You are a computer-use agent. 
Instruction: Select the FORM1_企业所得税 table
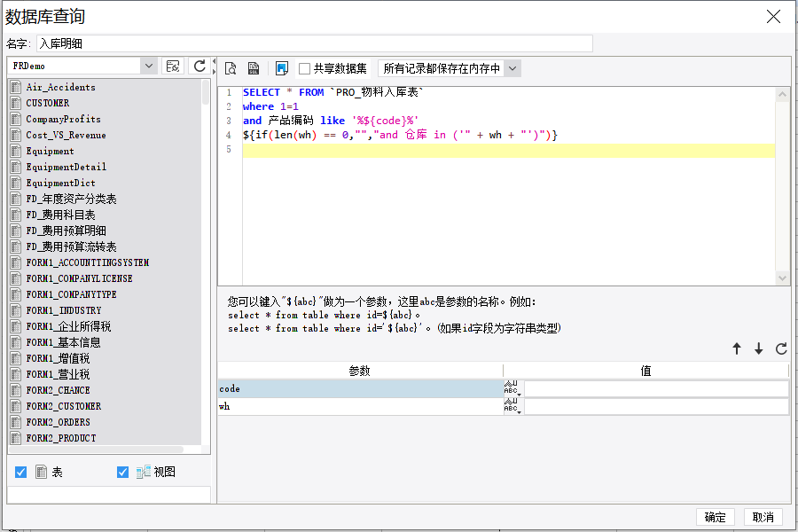point(68,326)
